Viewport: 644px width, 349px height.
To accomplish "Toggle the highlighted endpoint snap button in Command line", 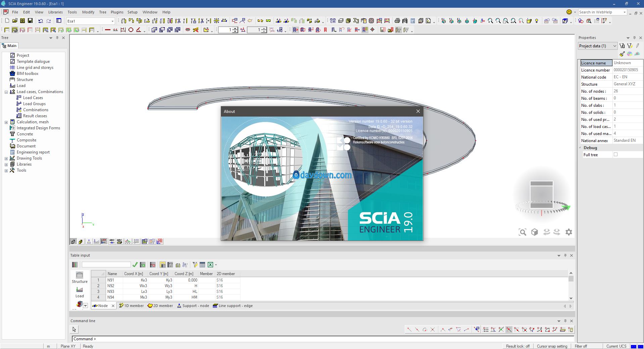I will 509,330.
